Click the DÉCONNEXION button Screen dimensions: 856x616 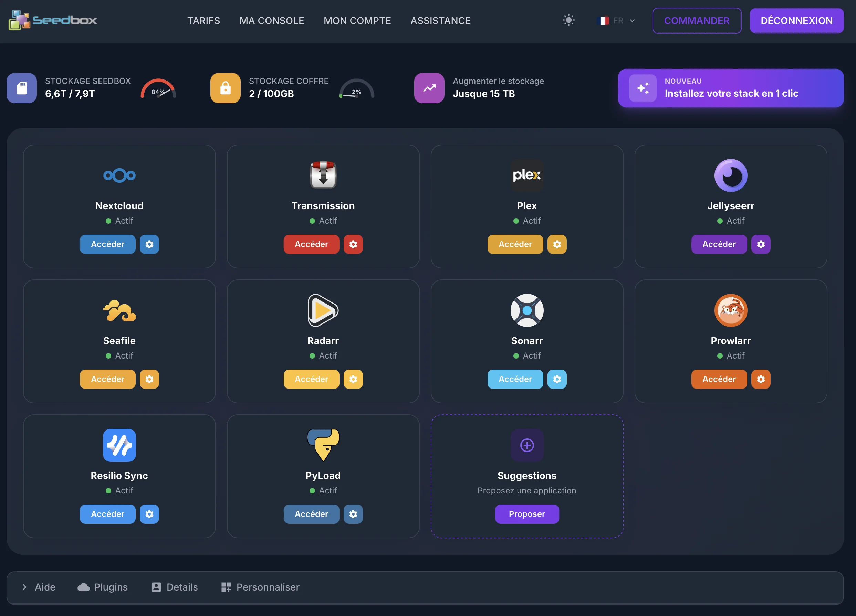click(796, 20)
